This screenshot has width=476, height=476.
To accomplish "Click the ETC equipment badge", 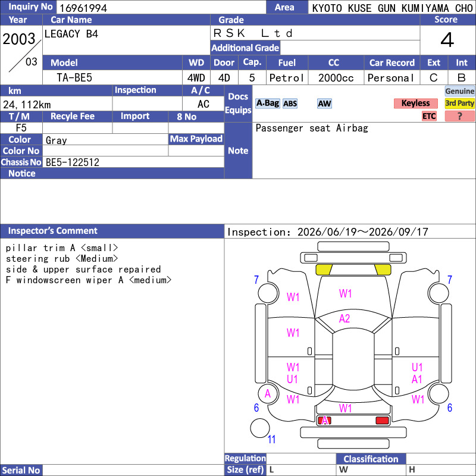I will pyautogui.click(x=429, y=116).
